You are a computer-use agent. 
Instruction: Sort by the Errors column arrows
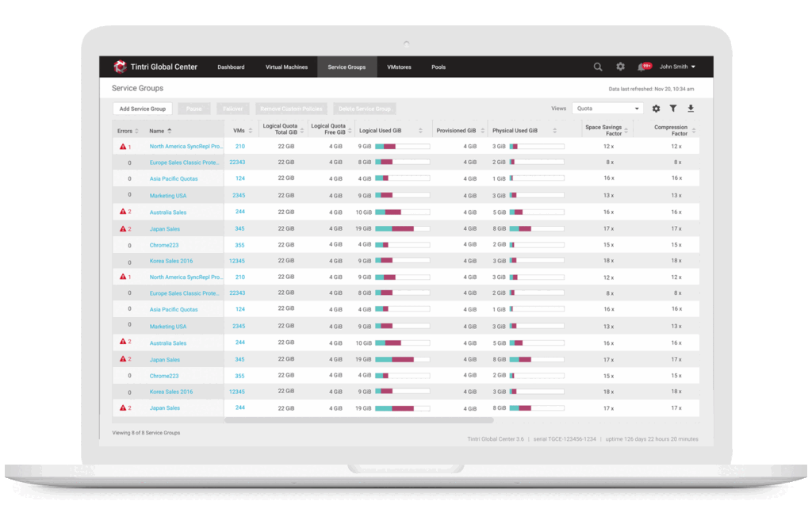[136, 131]
